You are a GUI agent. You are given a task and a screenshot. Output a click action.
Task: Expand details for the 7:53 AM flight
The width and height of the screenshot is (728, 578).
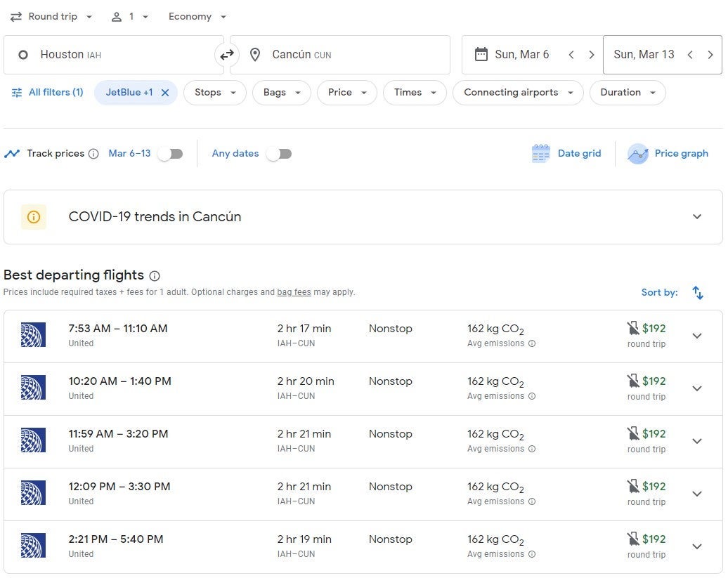pyautogui.click(x=696, y=336)
